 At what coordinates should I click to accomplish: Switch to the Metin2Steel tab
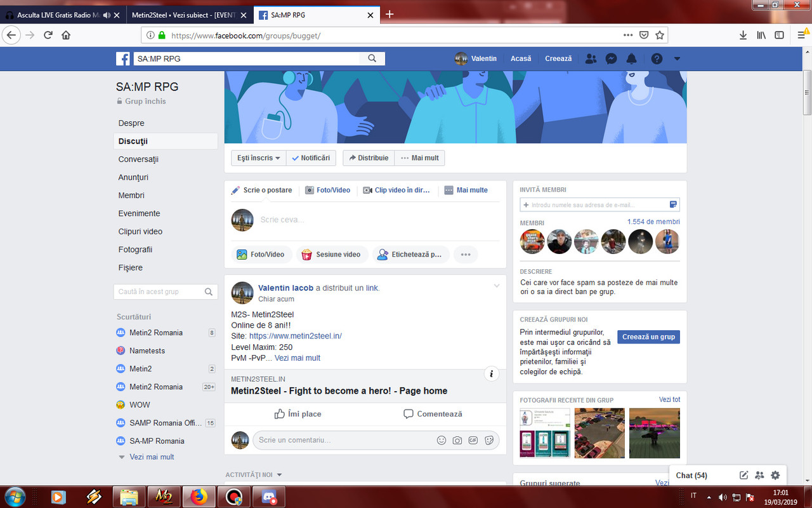pyautogui.click(x=189, y=15)
